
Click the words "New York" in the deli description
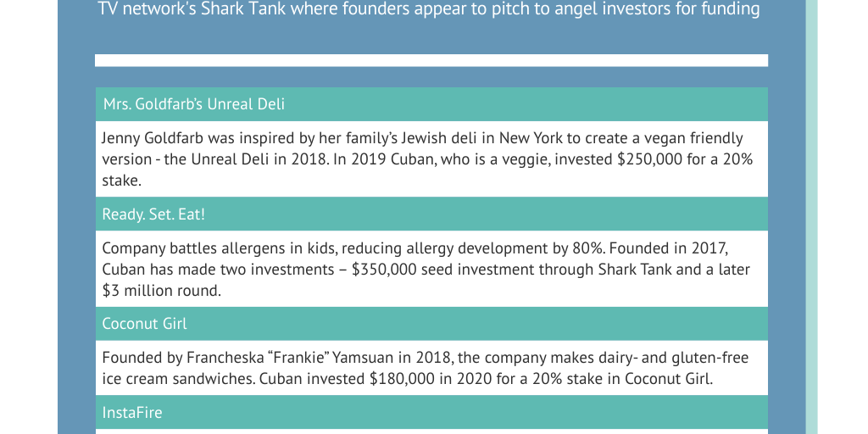[526, 138]
